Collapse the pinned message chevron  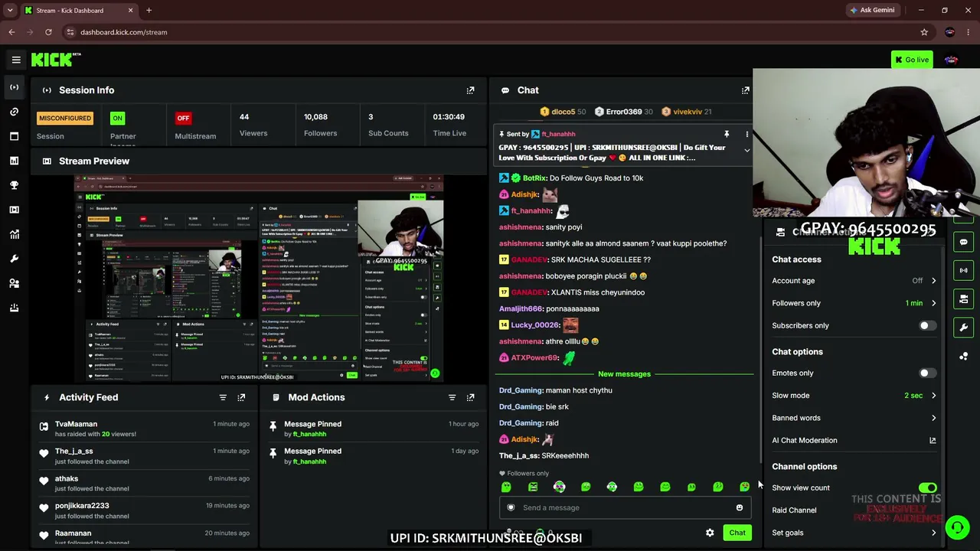click(x=746, y=151)
